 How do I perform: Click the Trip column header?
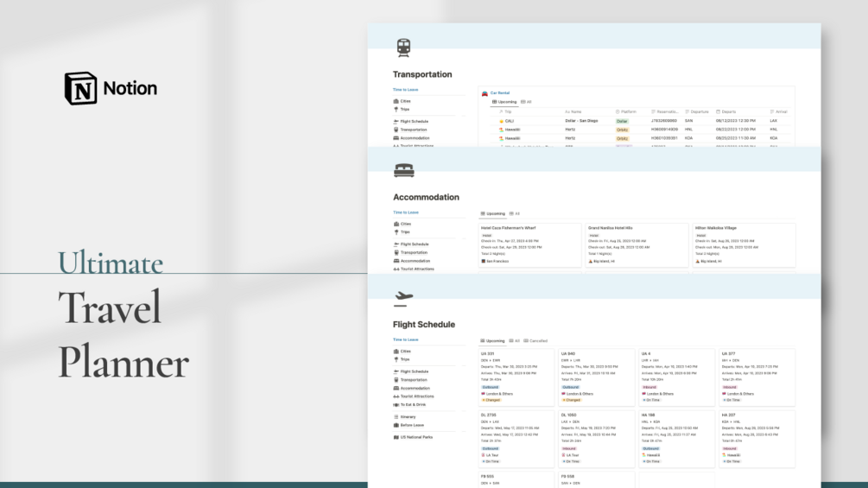(505, 111)
